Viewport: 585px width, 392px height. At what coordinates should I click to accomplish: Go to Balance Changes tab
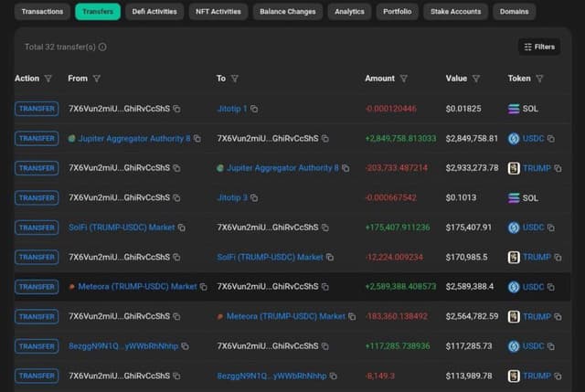click(288, 12)
